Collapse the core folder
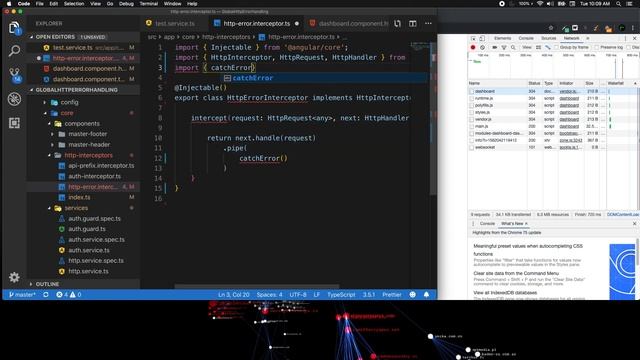This screenshot has width=640, height=360. tap(45, 113)
